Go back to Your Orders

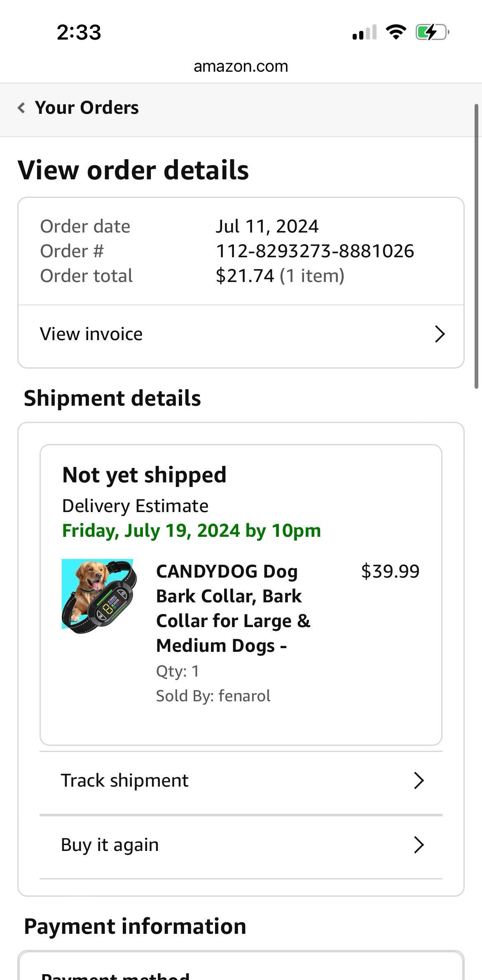[x=87, y=108]
